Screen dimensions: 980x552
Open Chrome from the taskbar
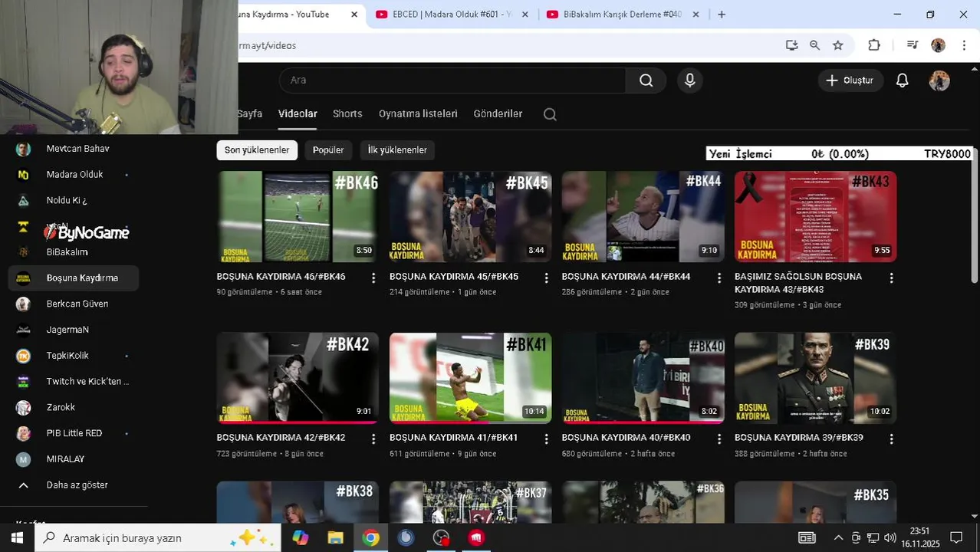tap(370, 538)
